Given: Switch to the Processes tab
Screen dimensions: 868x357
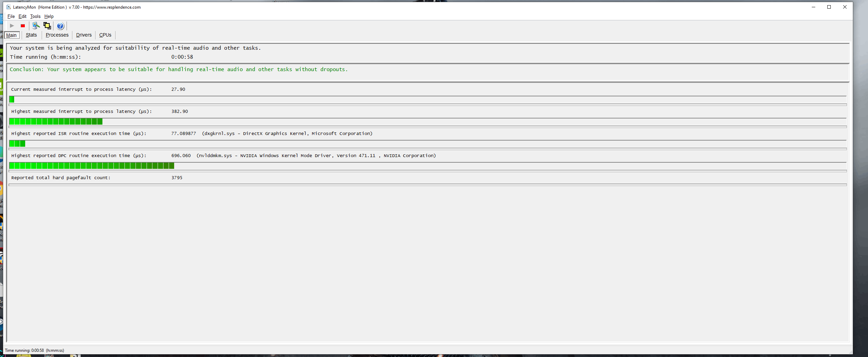Looking at the screenshot, I should tap(57, 35).
